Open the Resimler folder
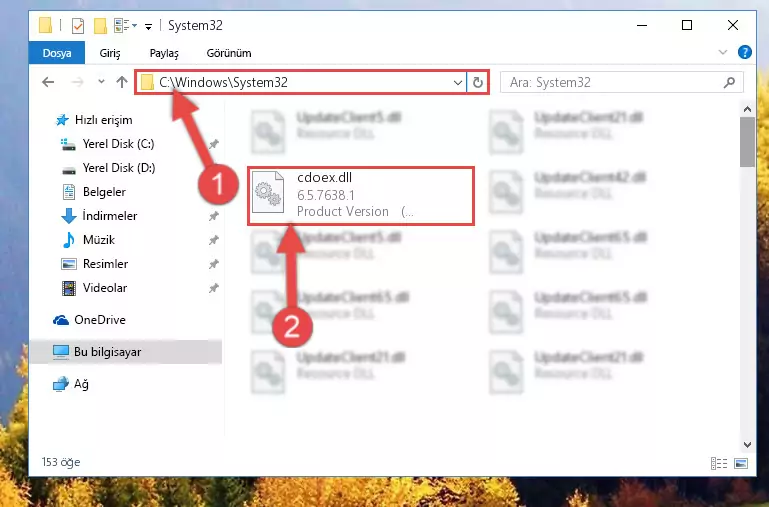This screenshot has width=769, height=507. tap(105, 264)
